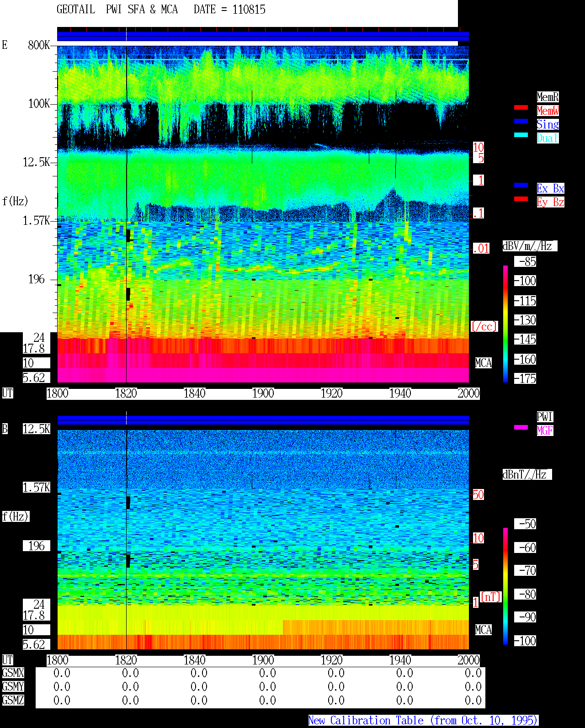The width and height of the screenshot is (585, 728).
Task: Click the MemR legend label
Action: [x=548, y=97]
